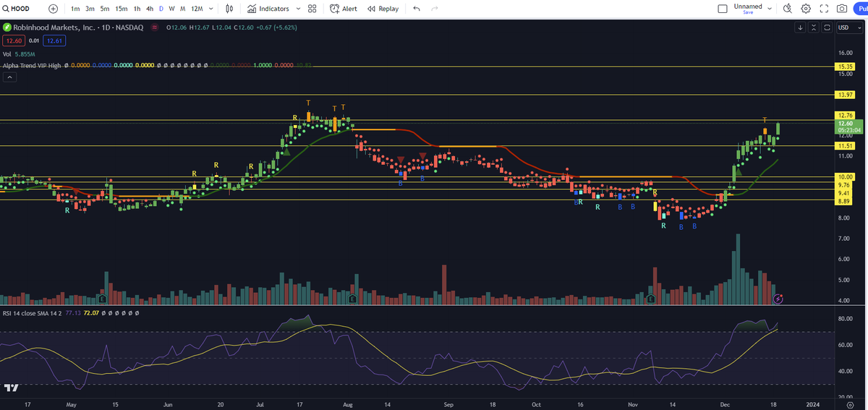Image resolution: width=868 pixels, height=410 pixels.
Task: Open quick search icon
Action: [787, 9]
